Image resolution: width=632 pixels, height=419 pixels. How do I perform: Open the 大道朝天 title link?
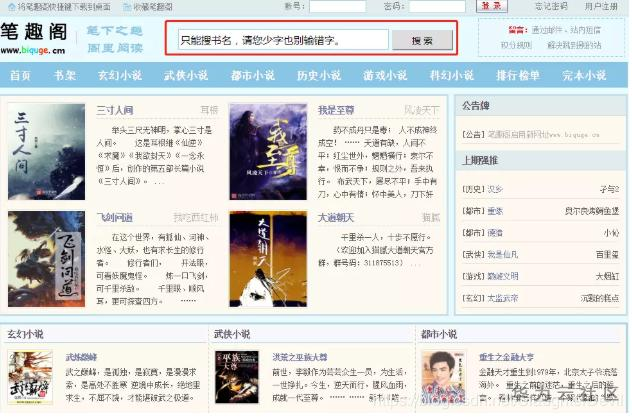pyautogui.click(x=336, y=218)
